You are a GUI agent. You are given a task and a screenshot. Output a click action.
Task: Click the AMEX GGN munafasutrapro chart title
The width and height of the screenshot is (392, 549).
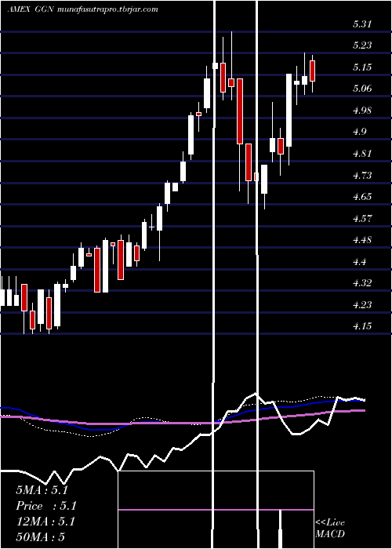click(x=82, y=9)
